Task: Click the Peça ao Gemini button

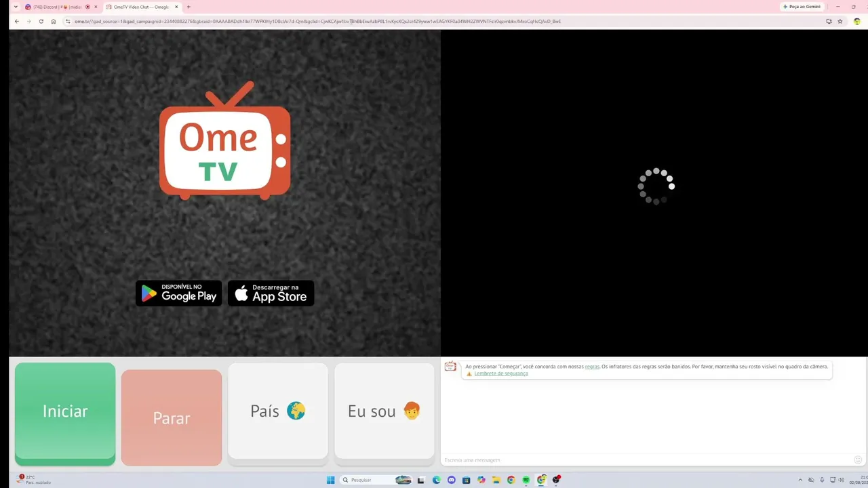Action: click(802, 7)
